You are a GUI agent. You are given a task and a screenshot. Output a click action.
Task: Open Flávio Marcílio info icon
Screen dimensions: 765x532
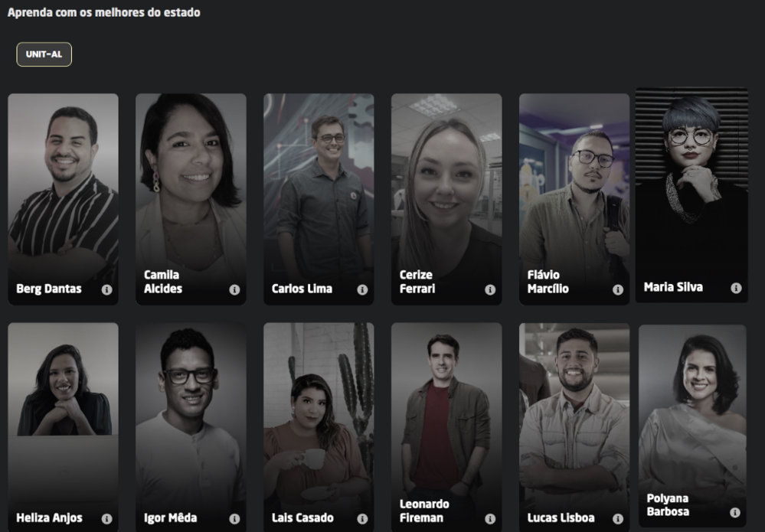coord(618,289)
